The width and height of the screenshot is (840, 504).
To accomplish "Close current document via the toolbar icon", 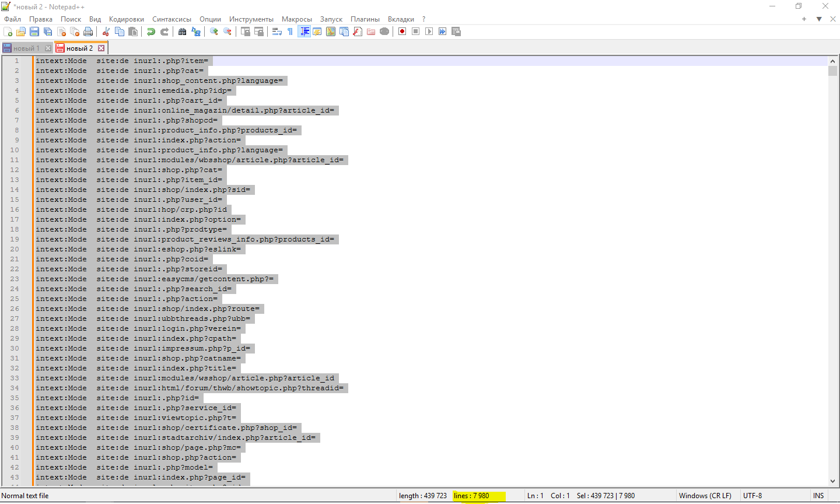I will point(61,32).
